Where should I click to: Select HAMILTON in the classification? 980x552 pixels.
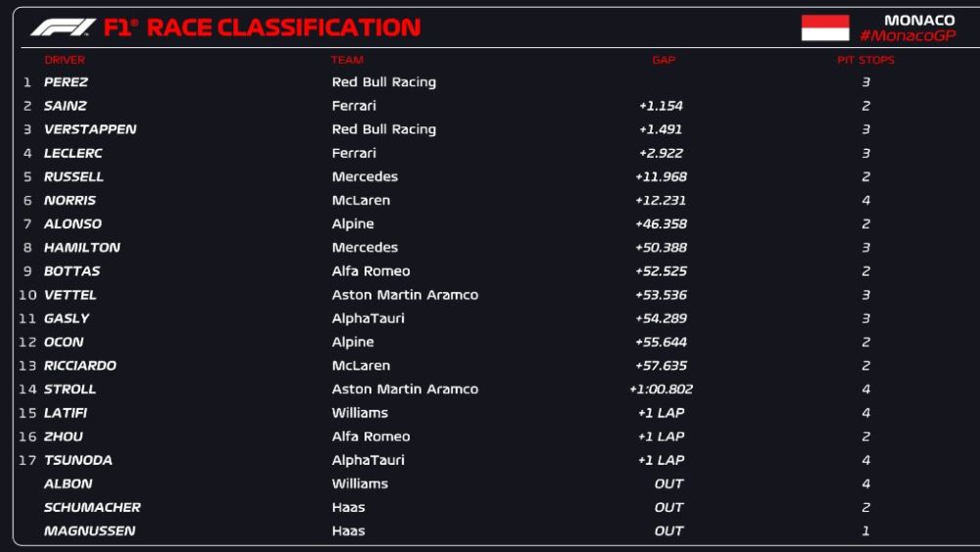[82, 248]
